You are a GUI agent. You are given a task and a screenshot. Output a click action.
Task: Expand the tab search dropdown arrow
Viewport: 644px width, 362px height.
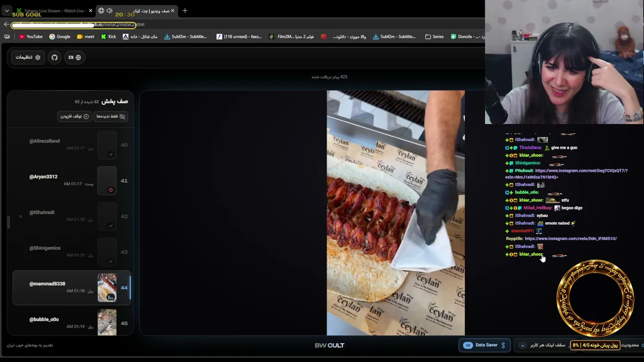coord(7,11)
